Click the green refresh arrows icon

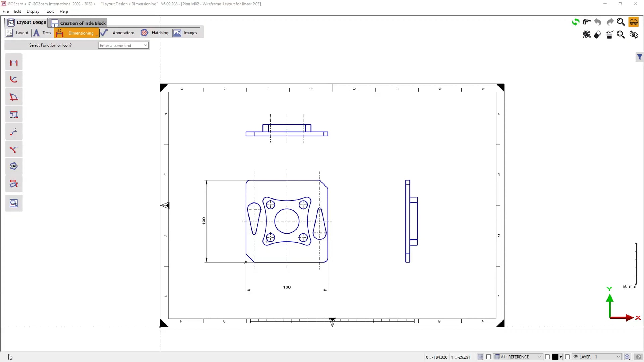(575, 22)
